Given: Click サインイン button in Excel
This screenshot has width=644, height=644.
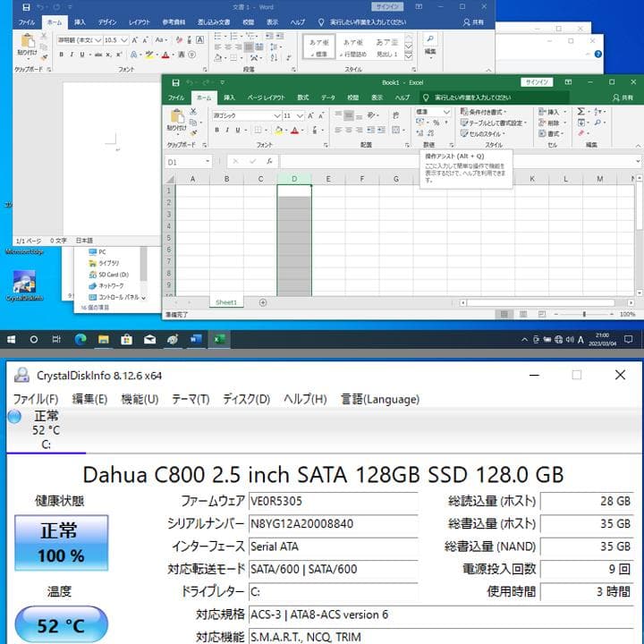Looking at the screenshot, I should pyautogui.click(x=537, y=82).
